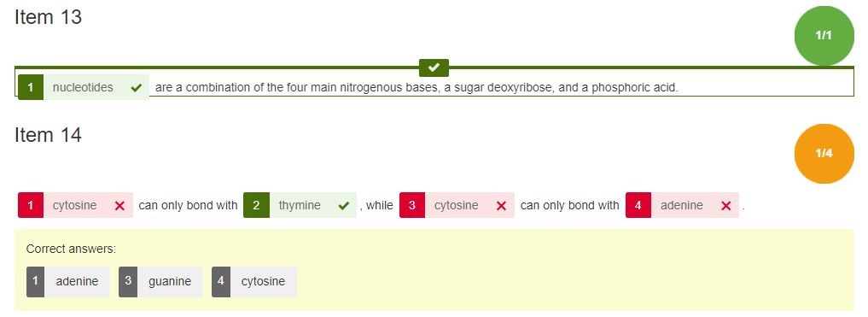The height and width of the screenshot is (317, 868).
Task: Select the thymine answer field
Action: (x=300, y=205)
